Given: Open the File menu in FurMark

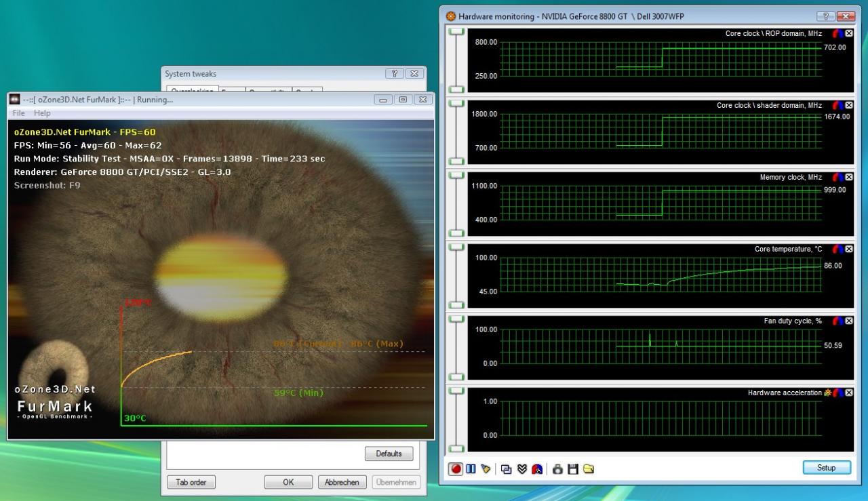Looking at the screenshot, I should [x=20, y=113].
